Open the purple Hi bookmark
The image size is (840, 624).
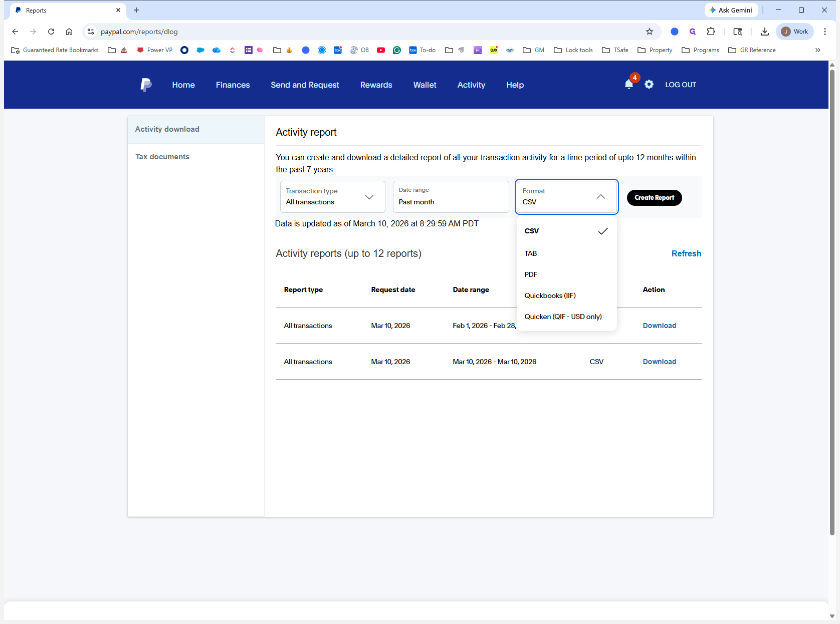(478, 50)
